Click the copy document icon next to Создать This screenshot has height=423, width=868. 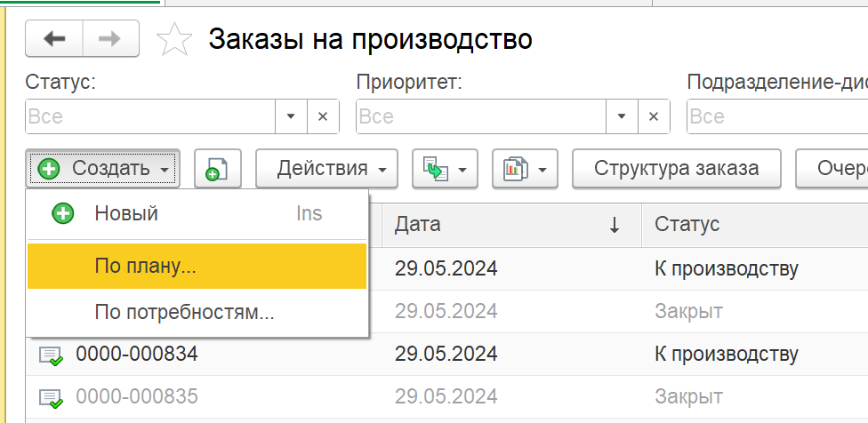tap(218, 168)
